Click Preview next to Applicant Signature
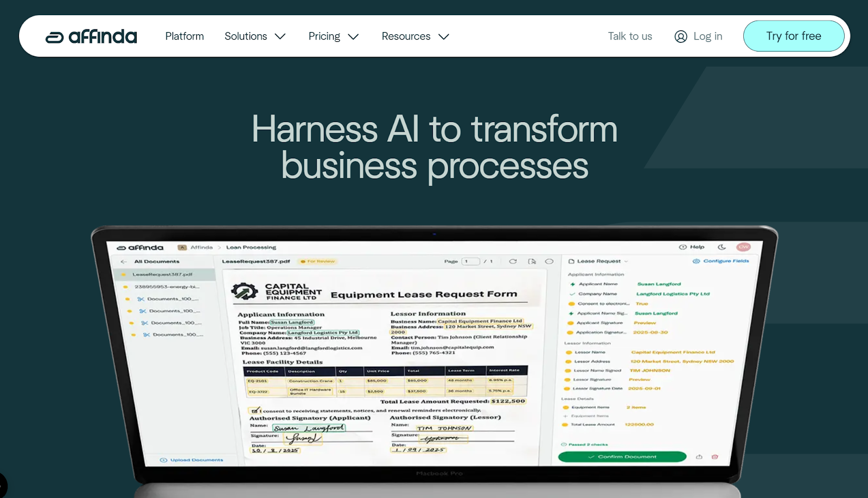 [645, 323]
